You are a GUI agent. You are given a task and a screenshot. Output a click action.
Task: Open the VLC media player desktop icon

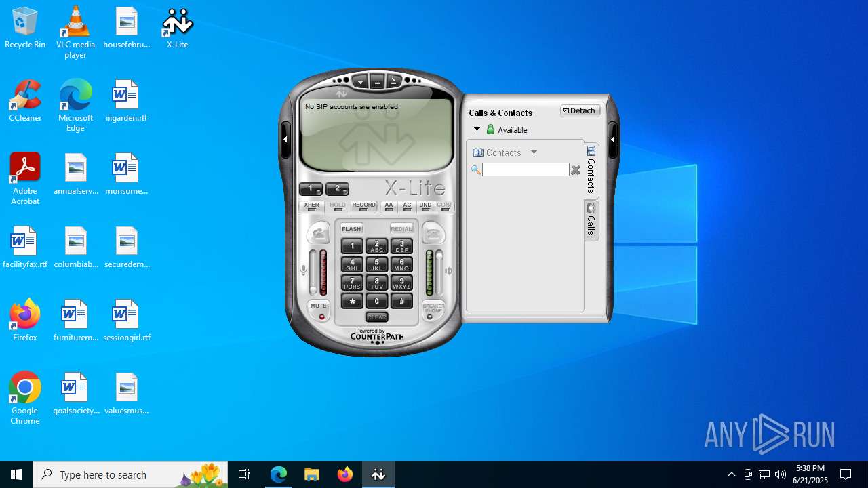(x=75, y=33)
